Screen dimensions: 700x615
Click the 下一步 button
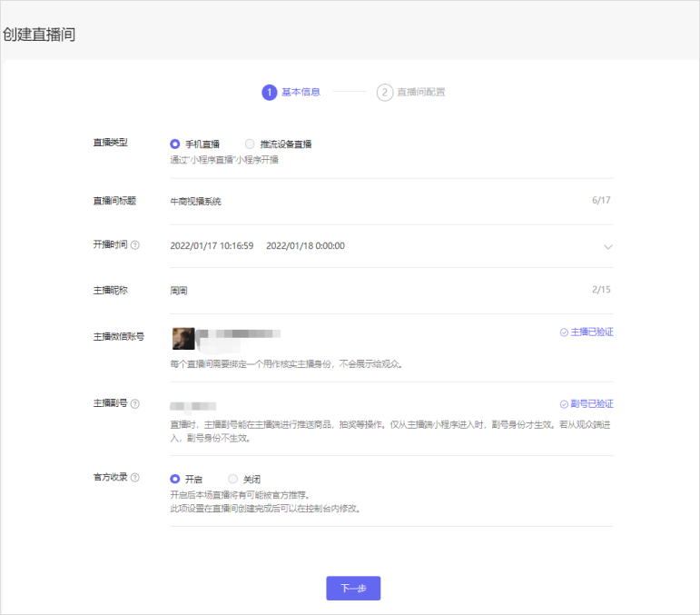coord(353,589)
